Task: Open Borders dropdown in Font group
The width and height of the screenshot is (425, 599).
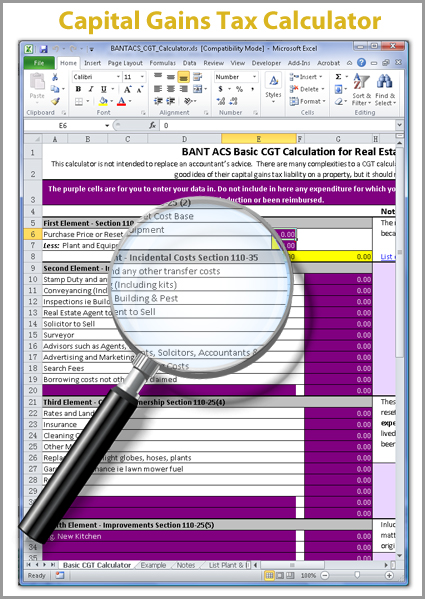Action: point(88,101)
